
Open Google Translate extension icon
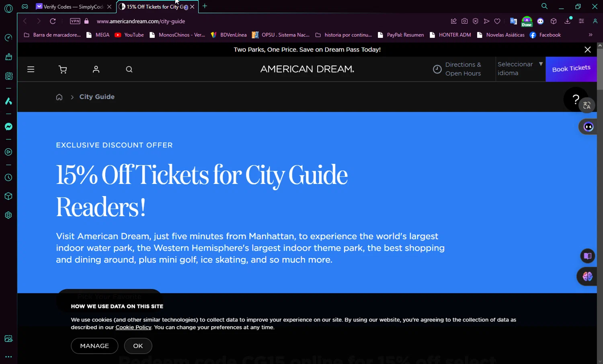513,21
